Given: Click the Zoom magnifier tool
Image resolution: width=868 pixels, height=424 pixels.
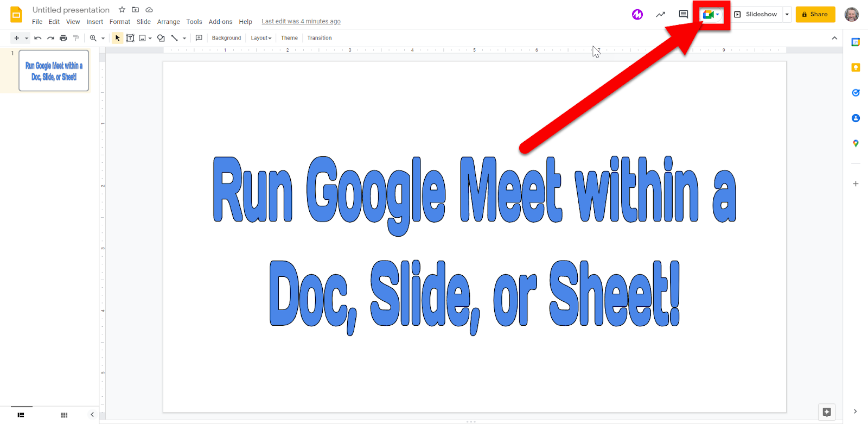Looking at the screenshot, I should pos(93,38).
